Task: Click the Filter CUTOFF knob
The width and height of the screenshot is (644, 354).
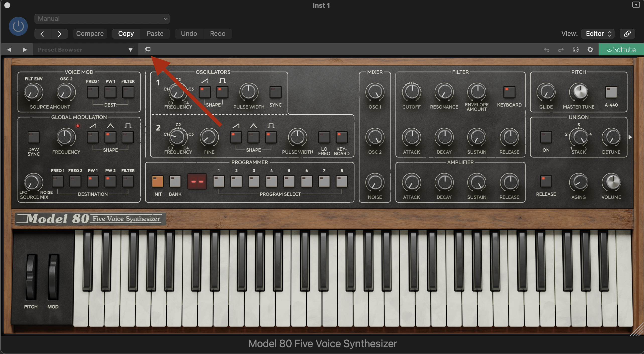Action: pyautogui.click(x=412, y=92)
